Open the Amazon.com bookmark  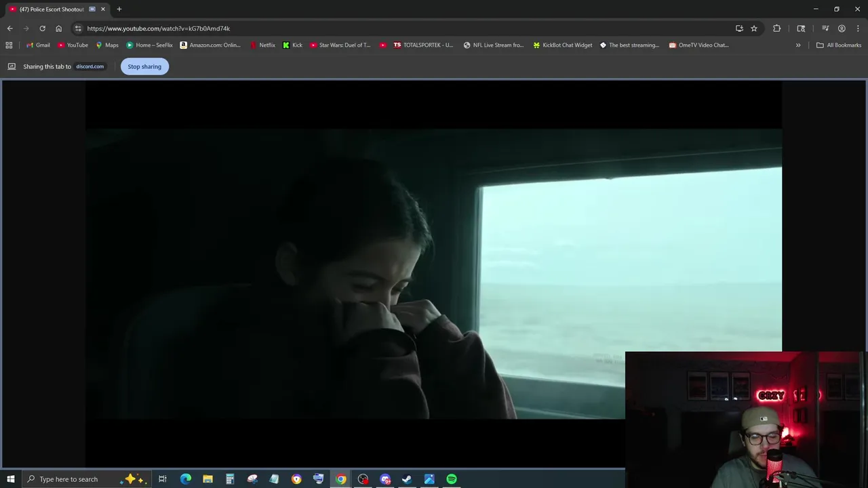pos(210,45)
